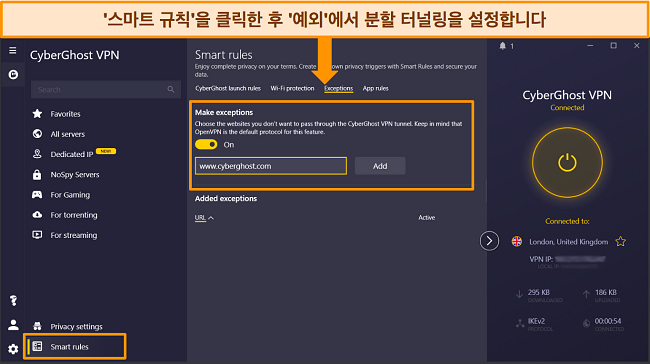Image resolution: width=650 pixels, height=364 pixels.
Task: Toggle the Make exceptions switch off
Action: tap(206, 144)
